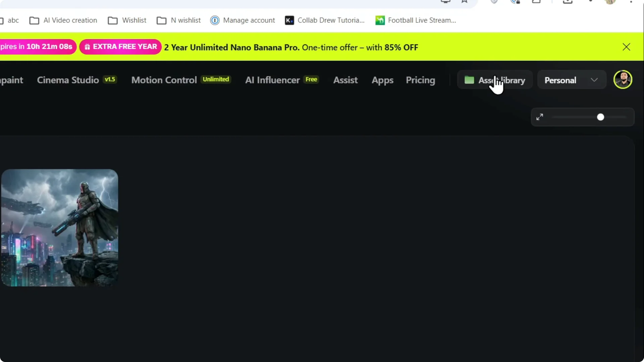Viewport: 644px width, 362px height.
Task: Open the Pricing page
Action: click(x=420, y=80)
